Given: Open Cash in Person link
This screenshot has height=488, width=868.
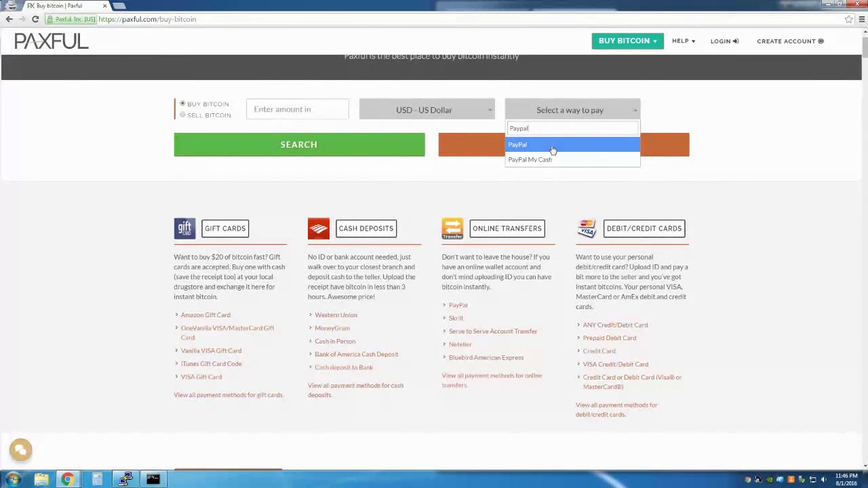Looking at the screenshot, I should (x=335, y=341).
